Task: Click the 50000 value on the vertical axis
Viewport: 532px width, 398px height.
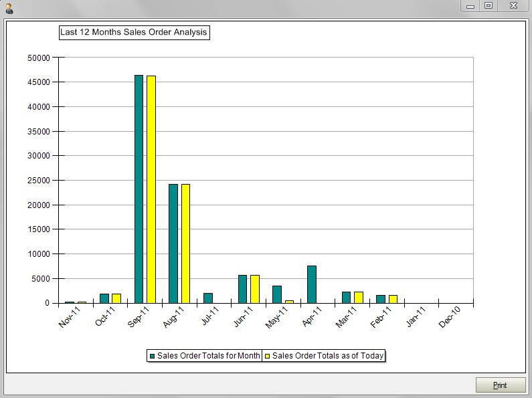Action: [x=38, y=58]
